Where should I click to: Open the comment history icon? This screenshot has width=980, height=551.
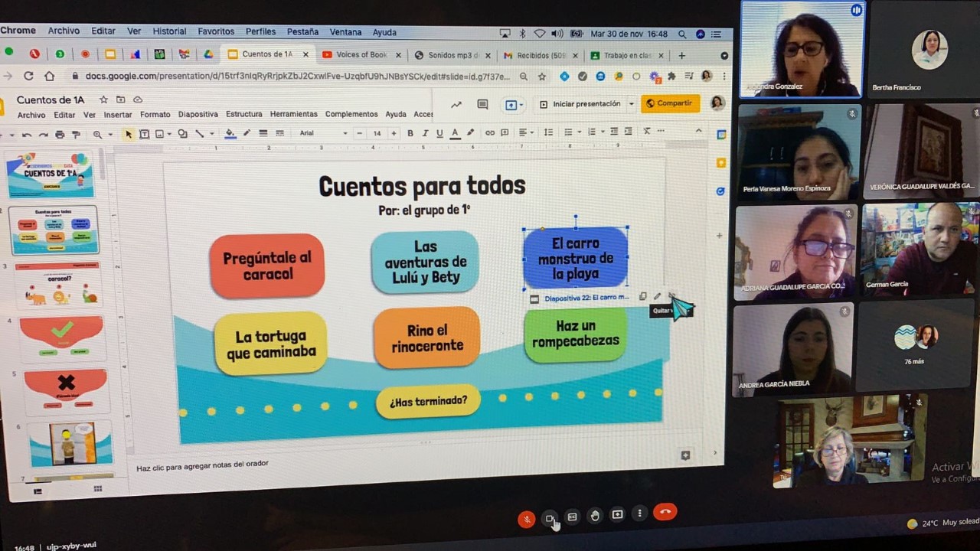(482, 105)
